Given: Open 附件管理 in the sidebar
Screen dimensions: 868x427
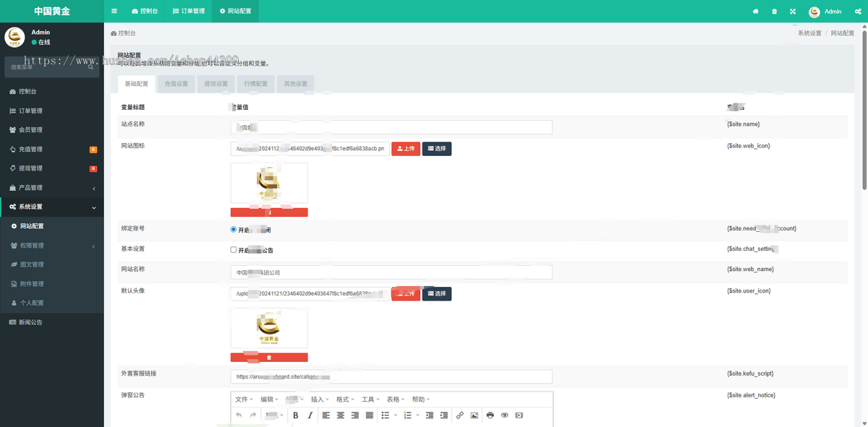Looking at the screenshot, I should [x=51, y=284].
